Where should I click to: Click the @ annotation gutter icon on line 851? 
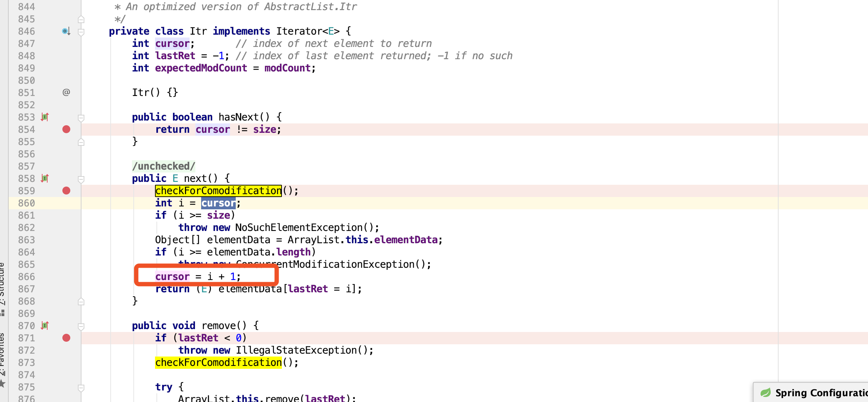(66, 92)
